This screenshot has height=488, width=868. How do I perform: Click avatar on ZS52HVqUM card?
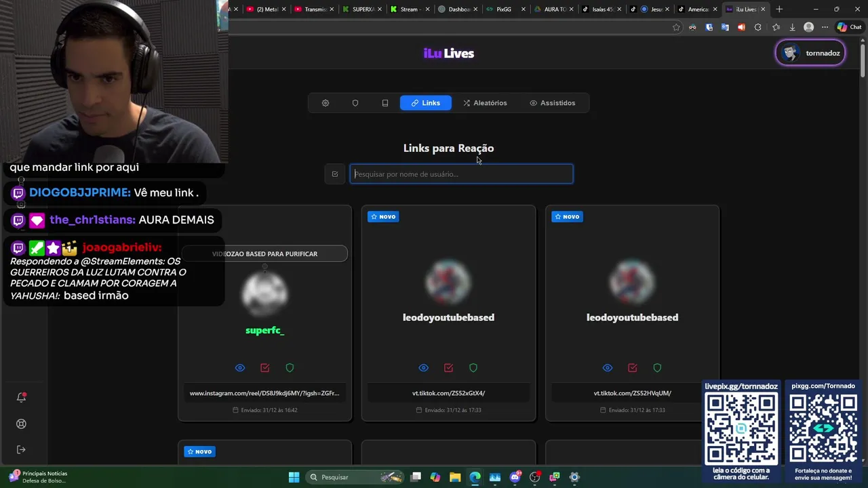tap(632, 281)
